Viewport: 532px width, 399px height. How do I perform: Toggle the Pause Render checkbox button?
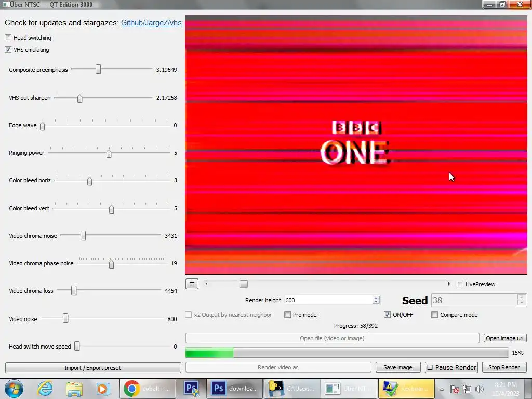click(451, 367)
